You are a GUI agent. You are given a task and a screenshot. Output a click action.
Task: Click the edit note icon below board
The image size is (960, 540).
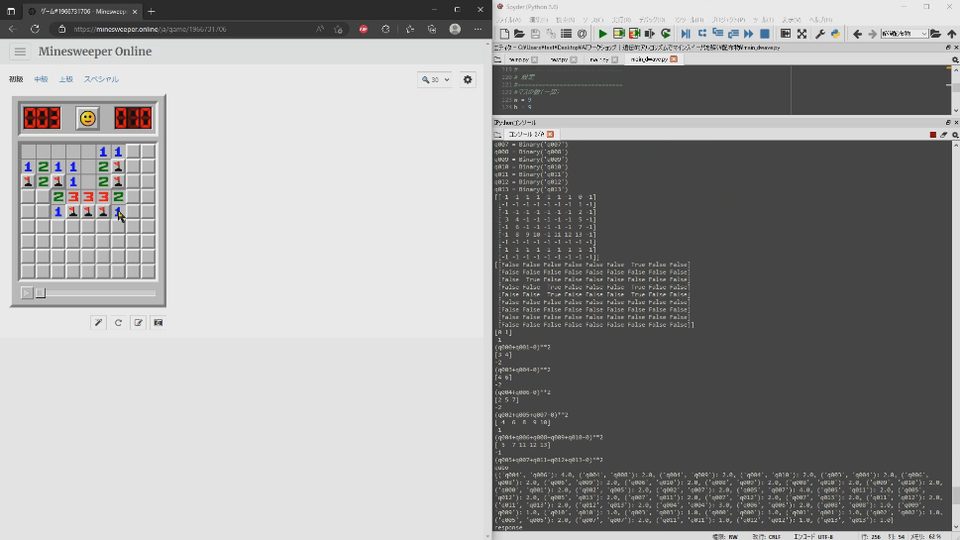tap(138, 323)
